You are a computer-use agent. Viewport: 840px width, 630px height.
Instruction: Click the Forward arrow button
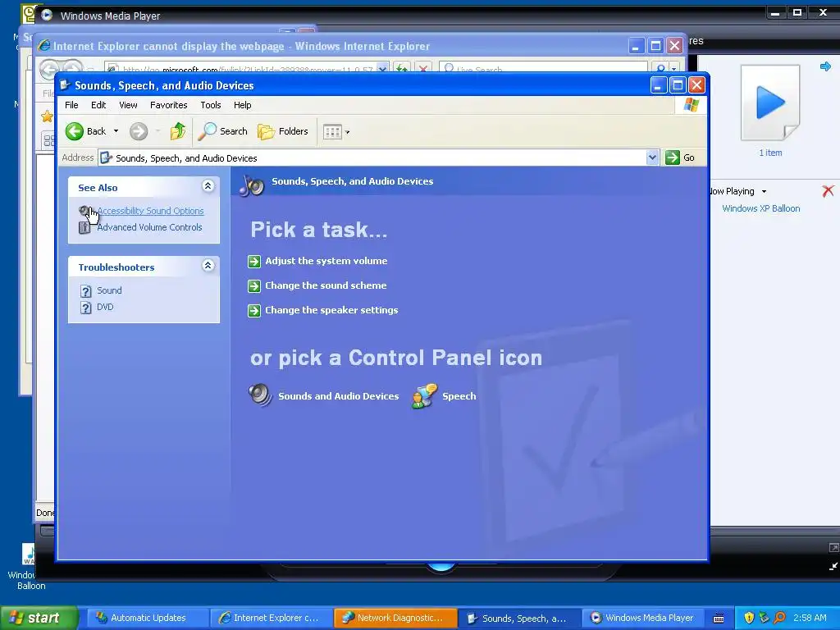(x=139, y=131)
